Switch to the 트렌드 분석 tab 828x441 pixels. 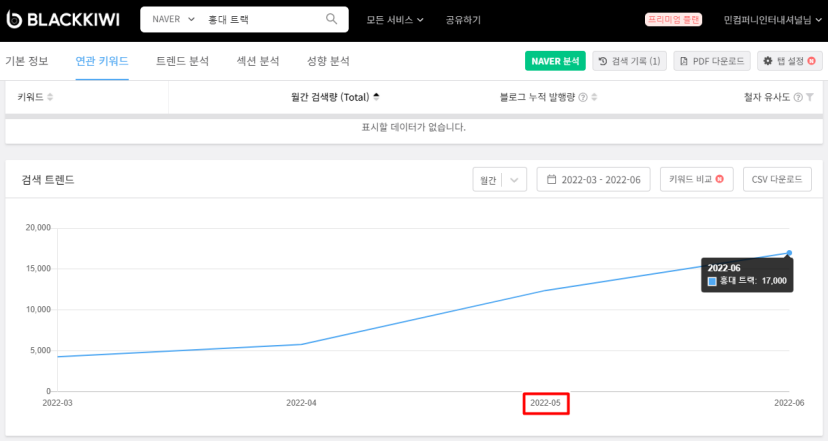tap(182, 61)
